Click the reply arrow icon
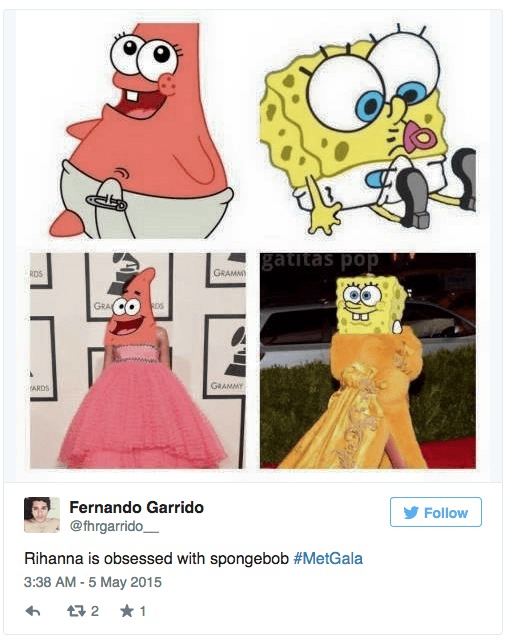This screenshot has width=532, height=643. point(33,611)
